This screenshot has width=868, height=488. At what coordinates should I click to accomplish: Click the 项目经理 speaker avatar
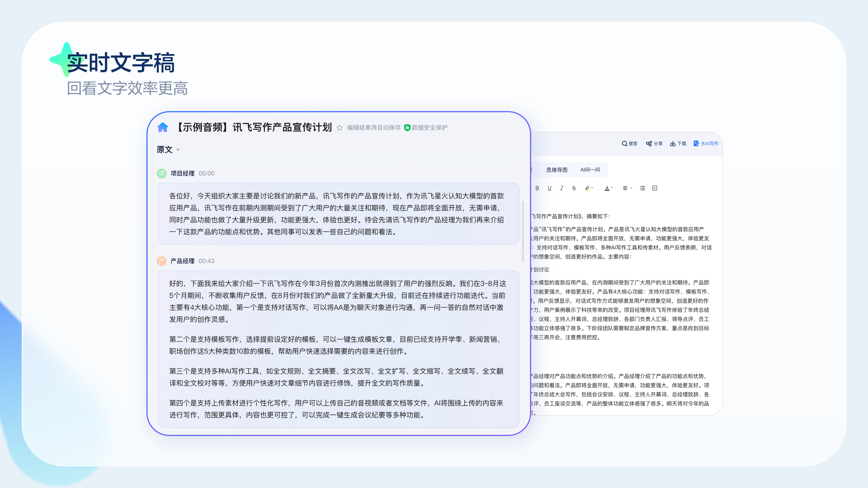(162, 174)
